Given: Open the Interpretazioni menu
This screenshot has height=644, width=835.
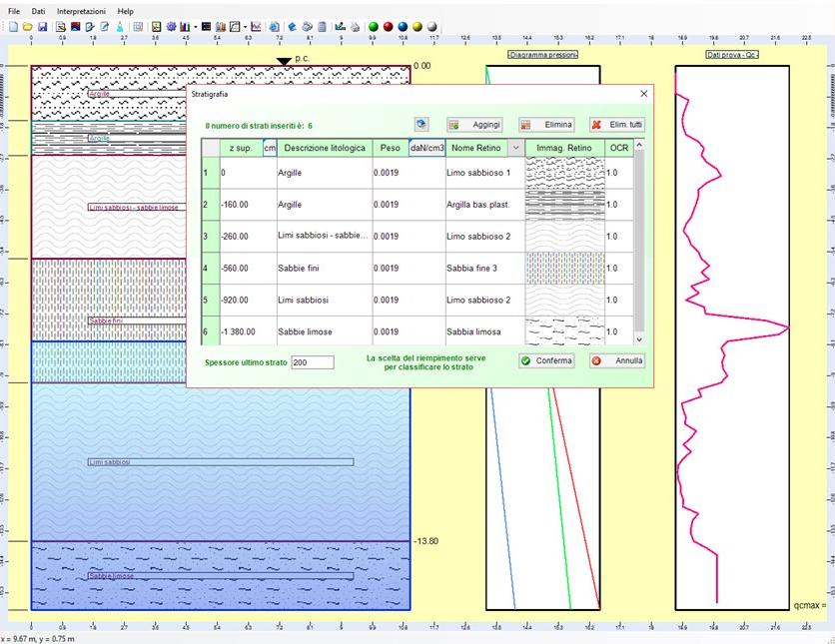Looking at the screenshot, I should (80, 10).
